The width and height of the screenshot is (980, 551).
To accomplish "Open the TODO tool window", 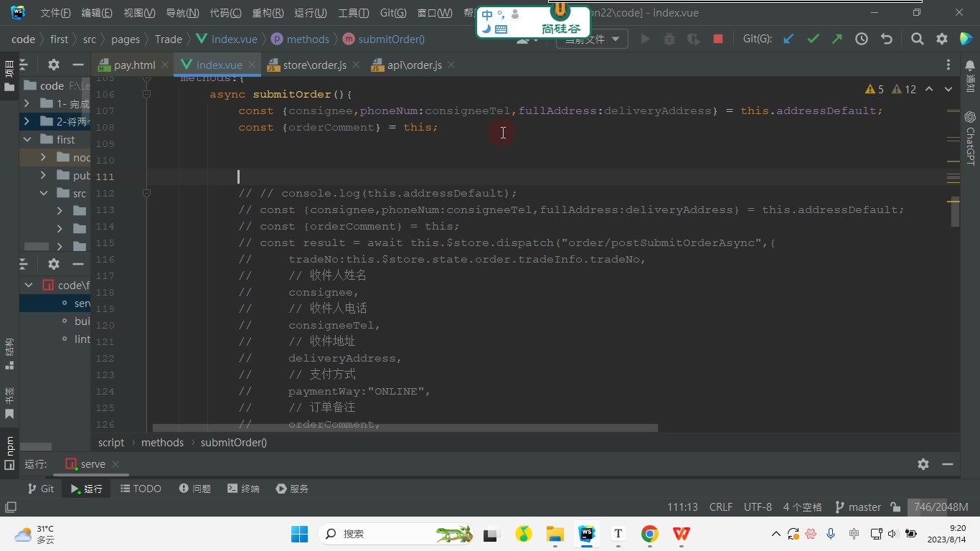I will click(x=141, y=489).
